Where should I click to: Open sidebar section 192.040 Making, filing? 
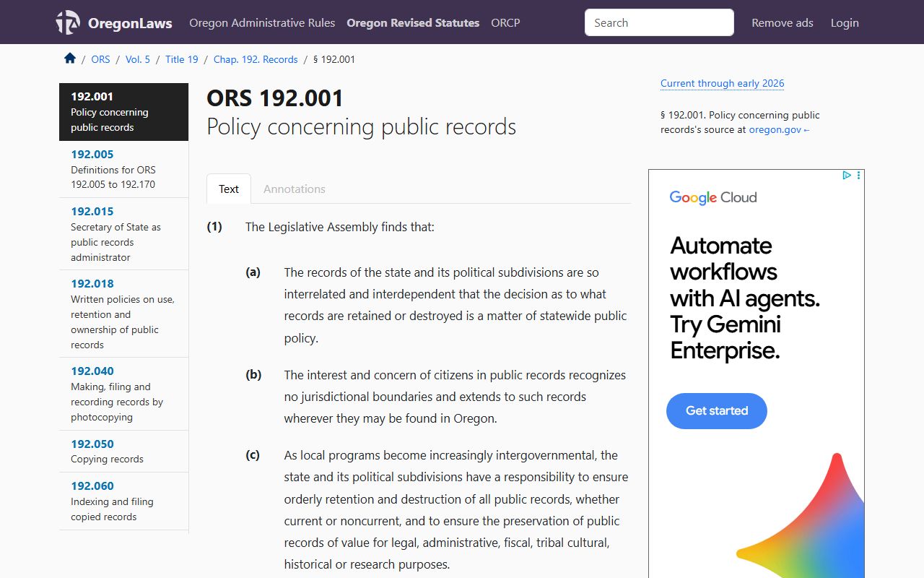click(x=123, y=394)
